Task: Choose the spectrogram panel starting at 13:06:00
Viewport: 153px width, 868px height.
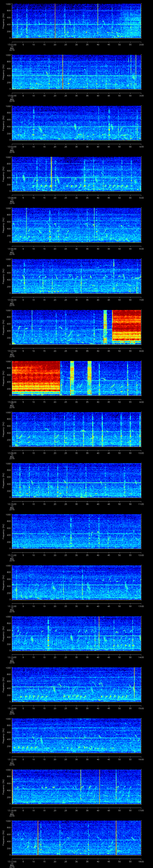Action: point(76,276)
